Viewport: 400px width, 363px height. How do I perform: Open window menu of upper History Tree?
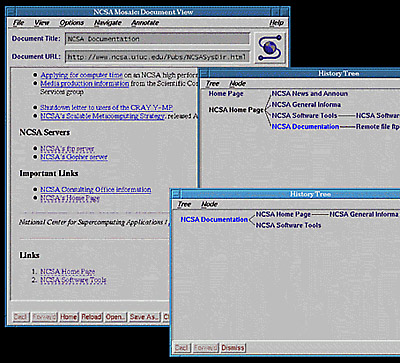coord(204,73)
